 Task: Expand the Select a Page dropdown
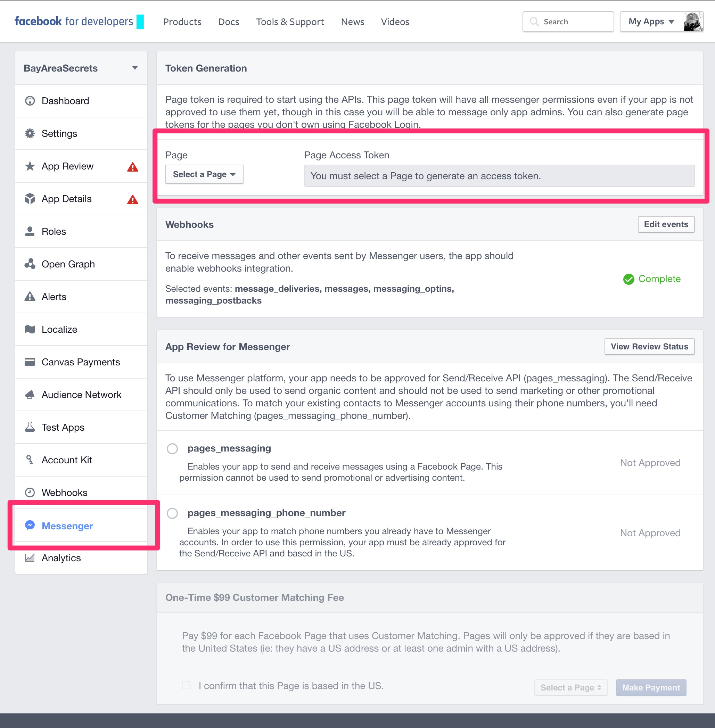203,175
